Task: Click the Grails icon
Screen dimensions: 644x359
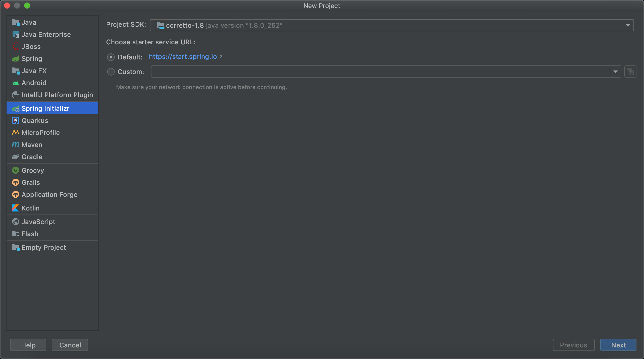Action: coord(16,183)
